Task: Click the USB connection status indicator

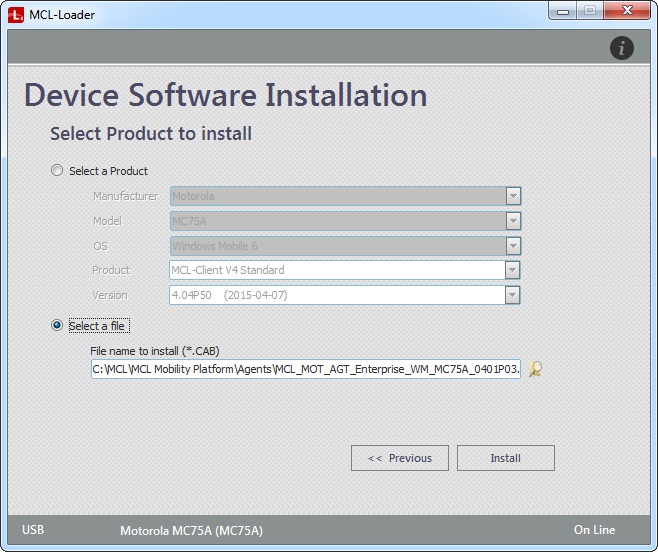Action: coord(32,530)
